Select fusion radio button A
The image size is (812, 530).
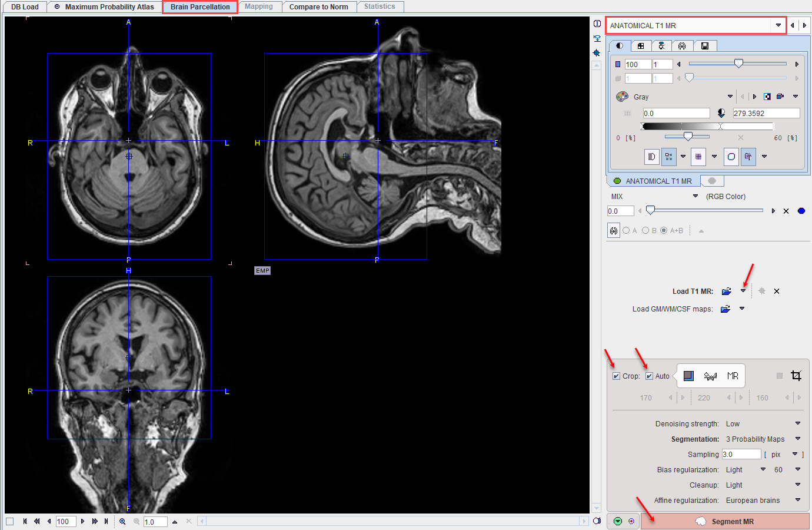(626, 231)
